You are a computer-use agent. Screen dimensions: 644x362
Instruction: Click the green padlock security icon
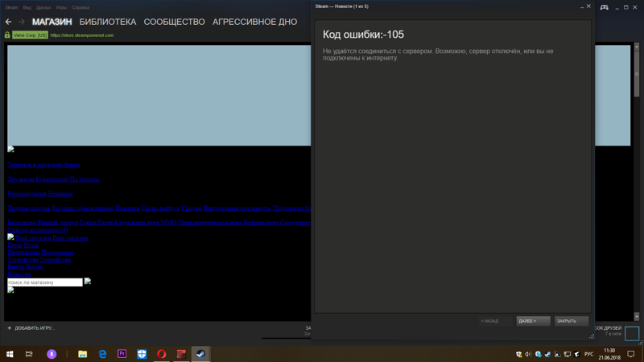tap(7, 35)
